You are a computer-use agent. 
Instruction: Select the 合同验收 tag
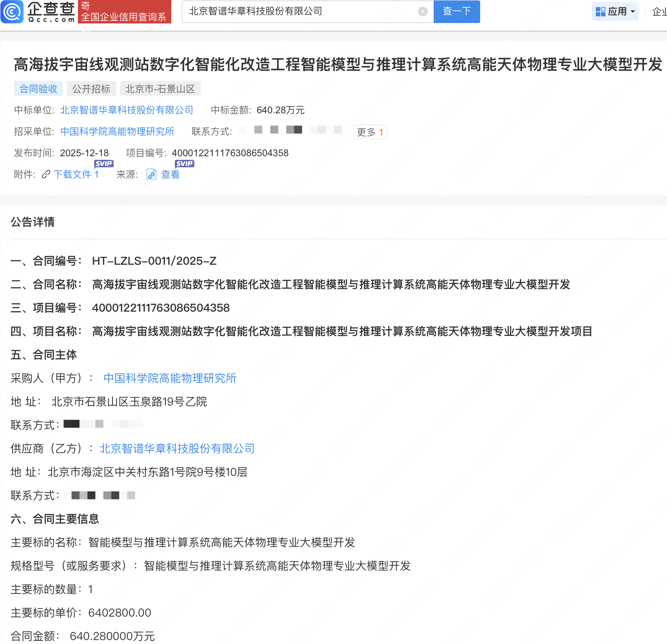click(38, 89)
